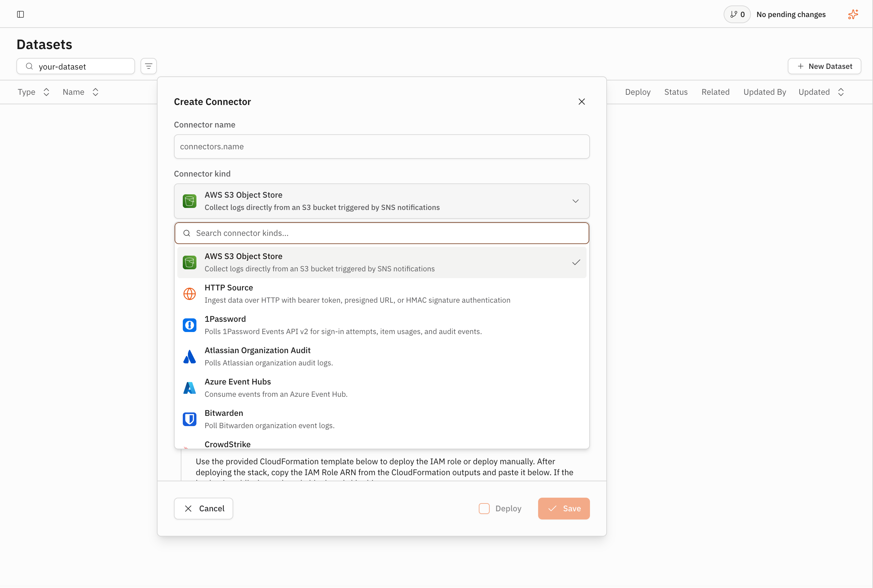The image size is (873, 588).
Task: Click the branch changes counter badge
Action: (x=737, y=14)
